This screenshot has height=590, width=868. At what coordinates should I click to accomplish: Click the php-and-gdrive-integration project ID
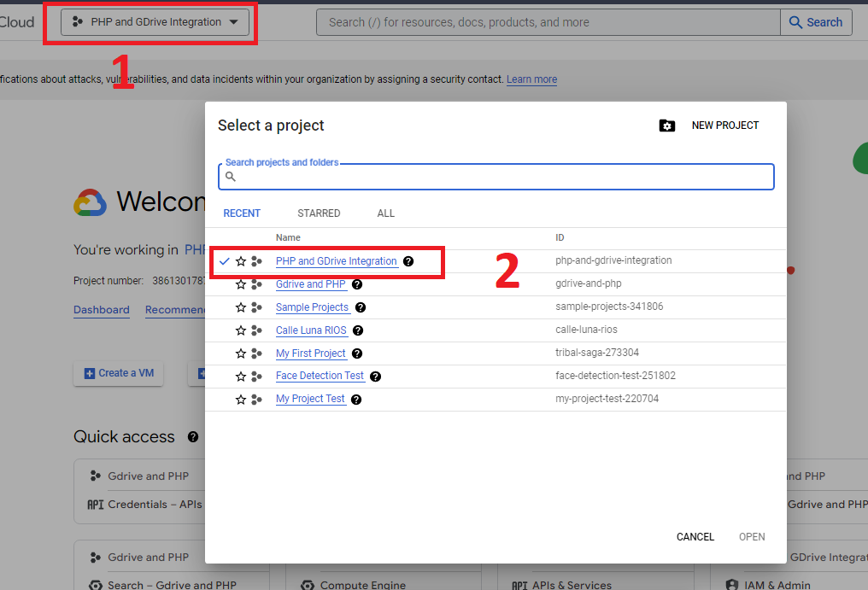click(x=613, y=260)
